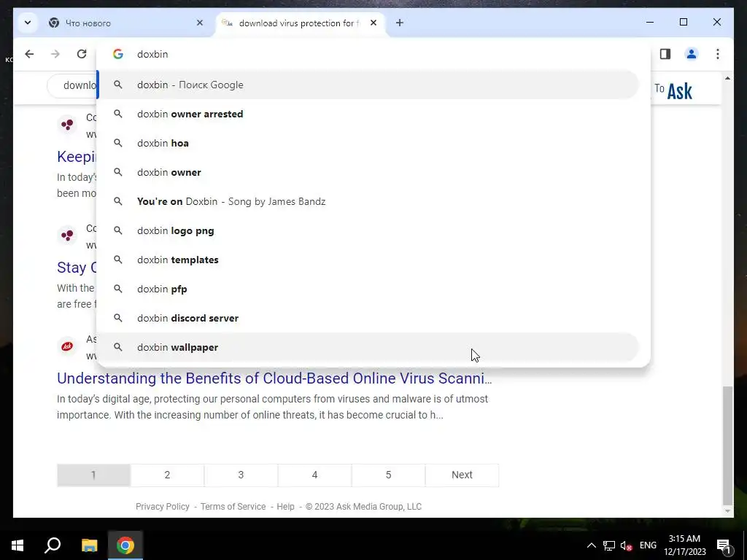Click the network tray icon
This screenshot has width=747, height=560.
[609, 545]
